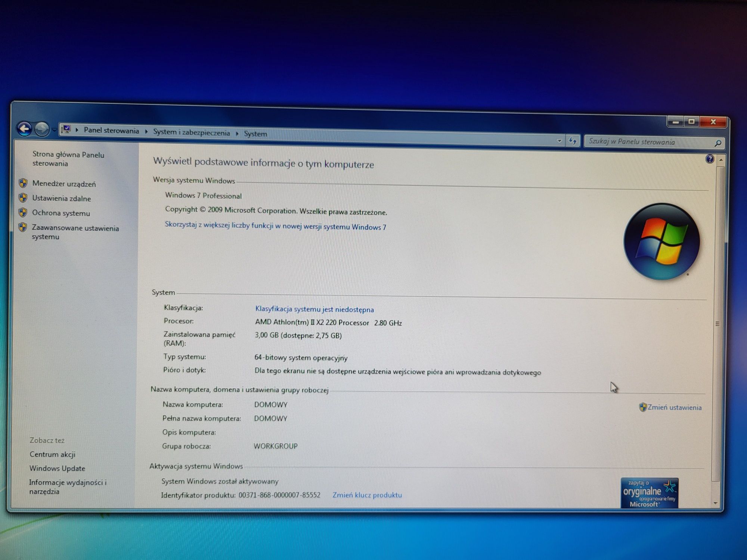Open Strona główna Panelu sterowania
The width and height of the screenshot is (747, 560).
point(68,159)
